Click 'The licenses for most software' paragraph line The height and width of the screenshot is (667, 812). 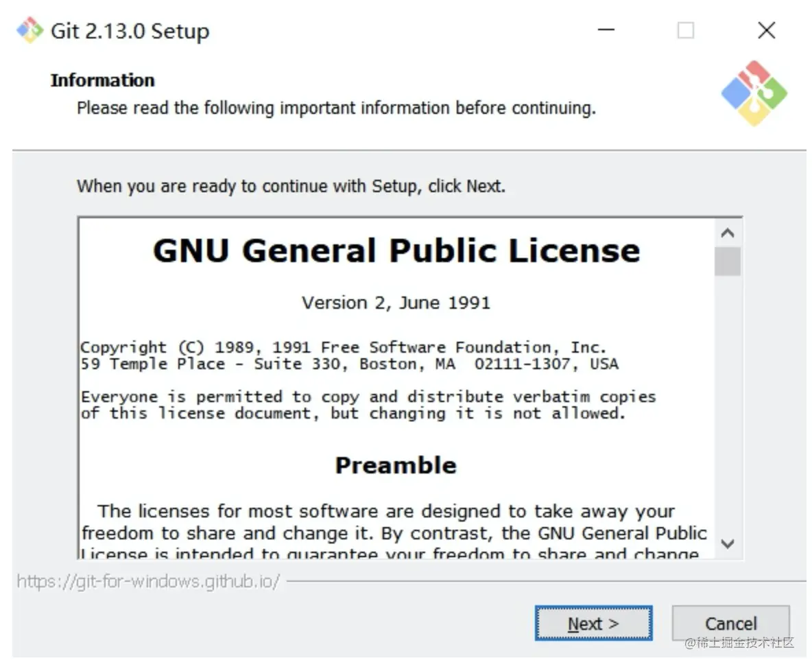point(386,511)
